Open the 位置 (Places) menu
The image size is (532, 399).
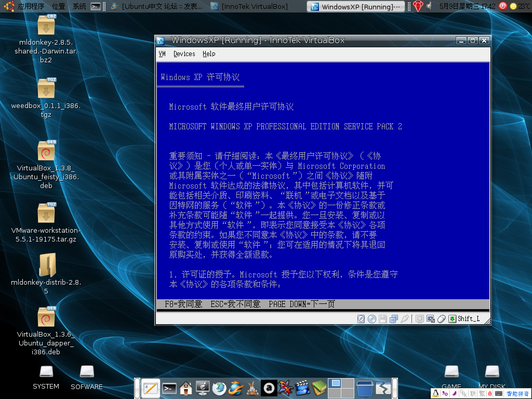[58, 6]
